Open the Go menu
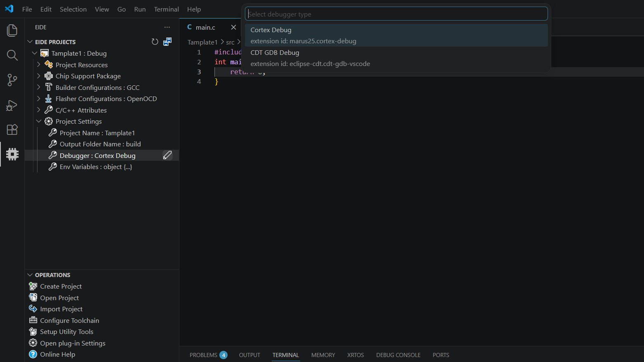Image resolution: width=644 pixels, height=362 pixels. 122,9
